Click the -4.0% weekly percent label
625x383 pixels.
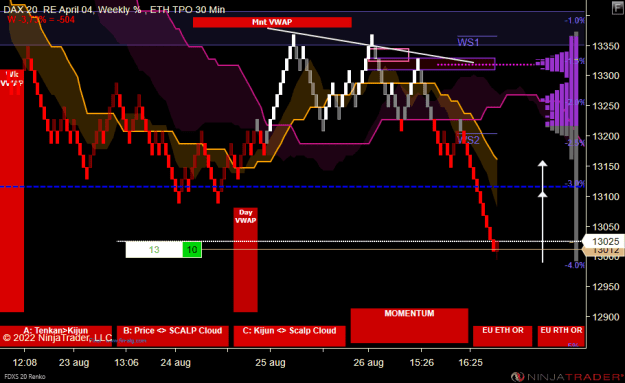coord(575,265)
